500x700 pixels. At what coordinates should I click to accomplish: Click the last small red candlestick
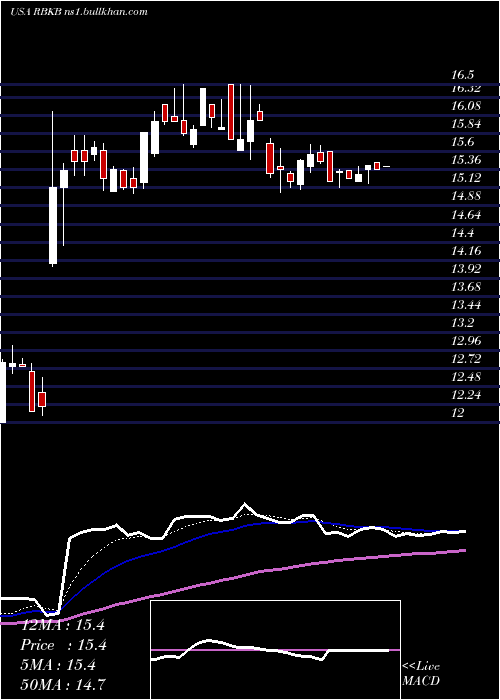tap(377, 166)
